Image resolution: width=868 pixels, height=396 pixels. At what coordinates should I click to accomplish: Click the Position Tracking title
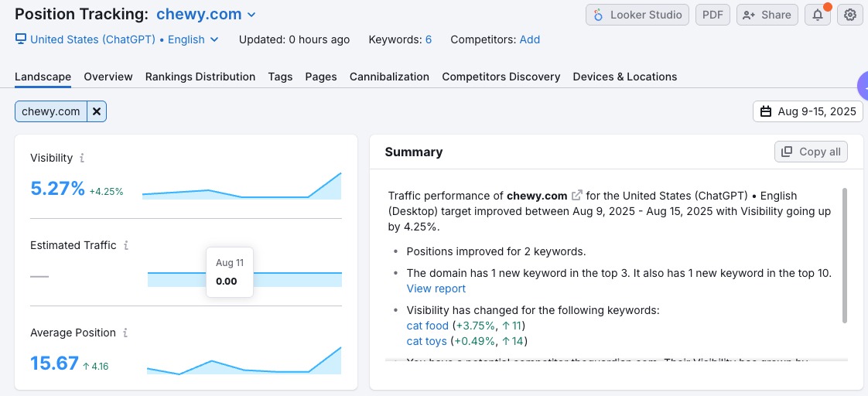(81, 15)
